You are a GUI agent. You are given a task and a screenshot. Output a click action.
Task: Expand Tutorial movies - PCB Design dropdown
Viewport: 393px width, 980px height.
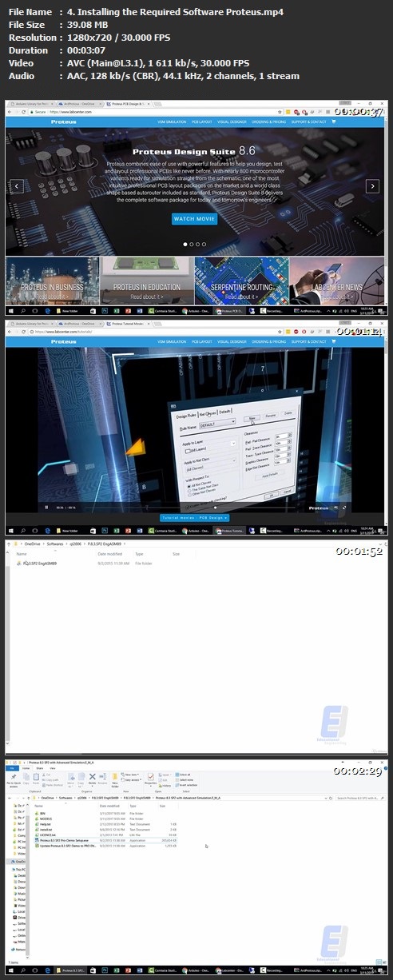[194, 518]
